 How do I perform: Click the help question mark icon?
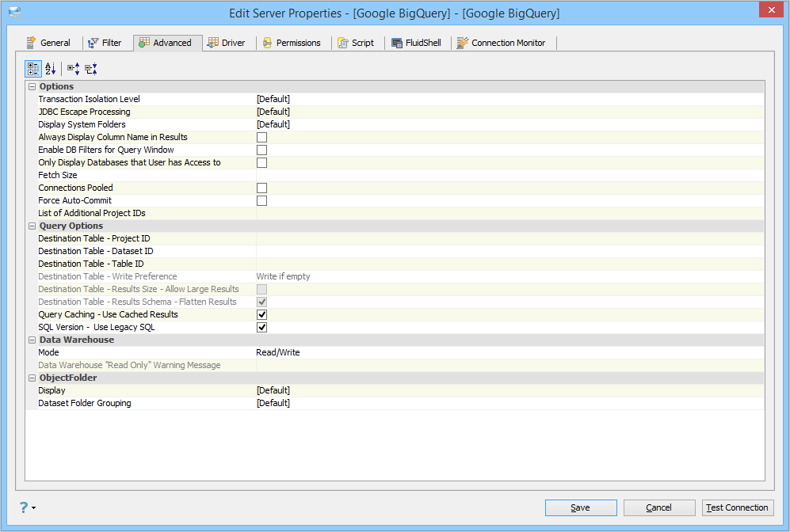click(24, 507)
